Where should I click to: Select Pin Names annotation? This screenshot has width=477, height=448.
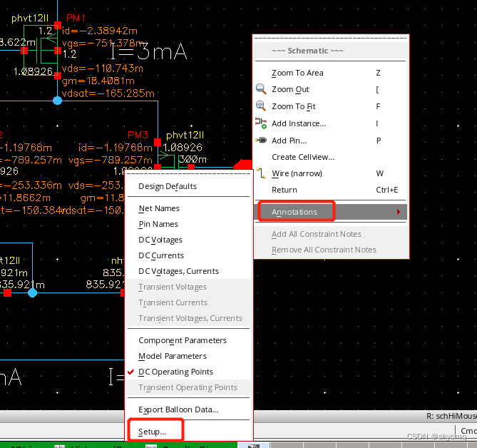[189, 224]
